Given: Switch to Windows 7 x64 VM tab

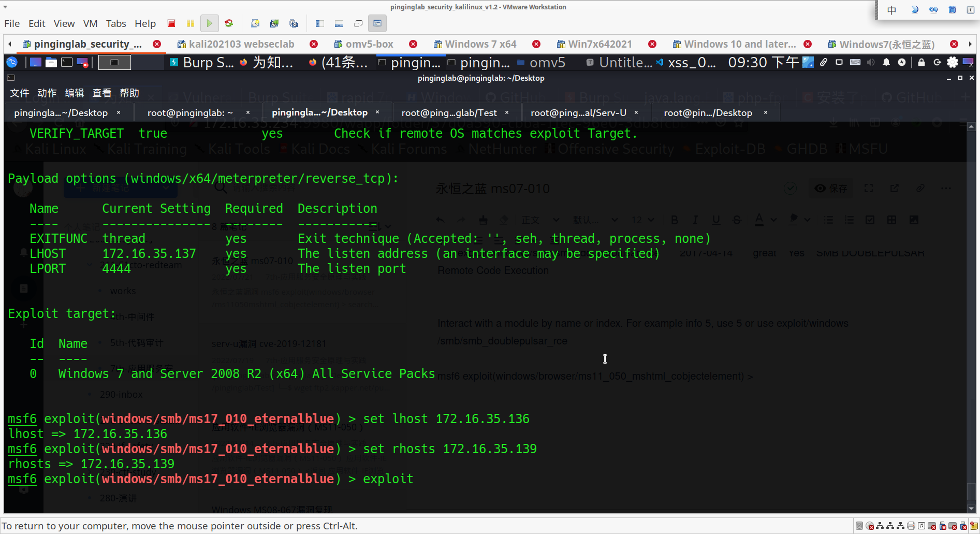Looking at the screenshot, I should (x=475, y=44).
